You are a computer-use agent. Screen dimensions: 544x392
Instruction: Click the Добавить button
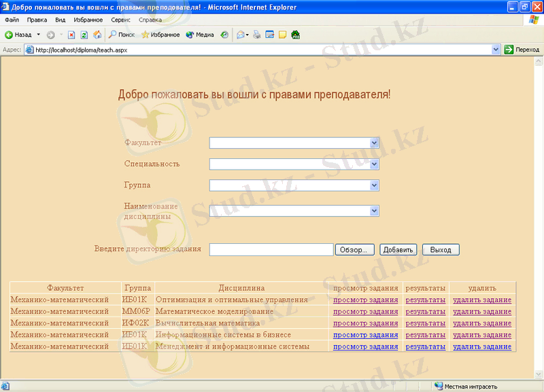pyautogui.click(x=398, y=249)
